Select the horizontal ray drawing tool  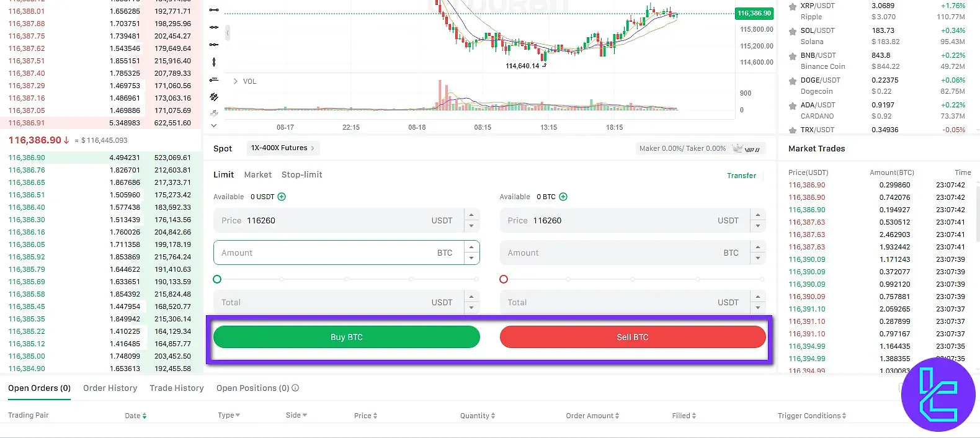coord(213,45)
